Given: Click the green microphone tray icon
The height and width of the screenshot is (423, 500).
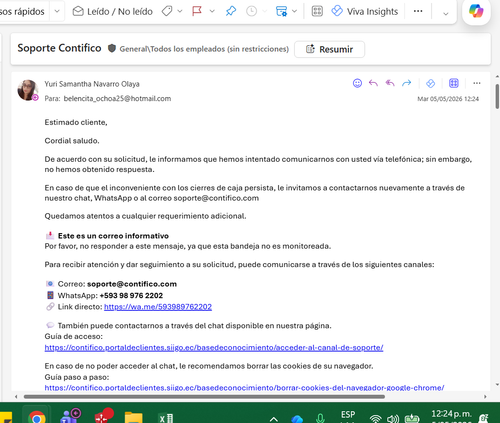Looking at the screenshot, I should 320,418.
